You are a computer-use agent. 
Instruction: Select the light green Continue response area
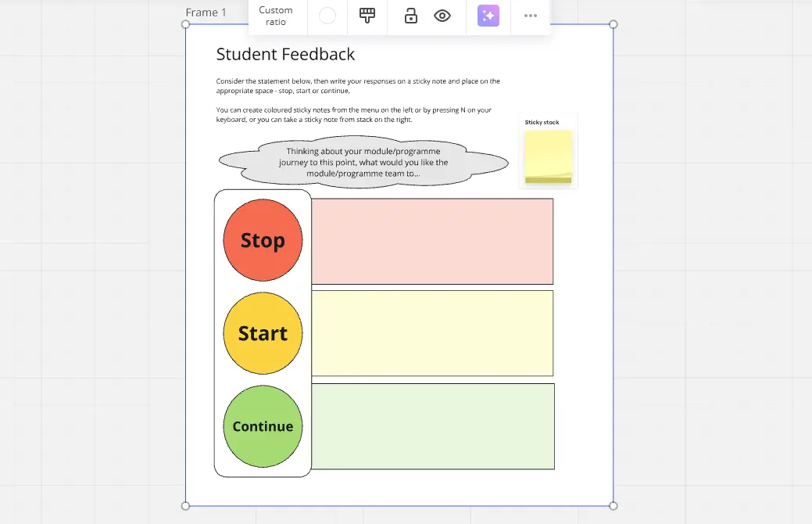click(433, 426)
